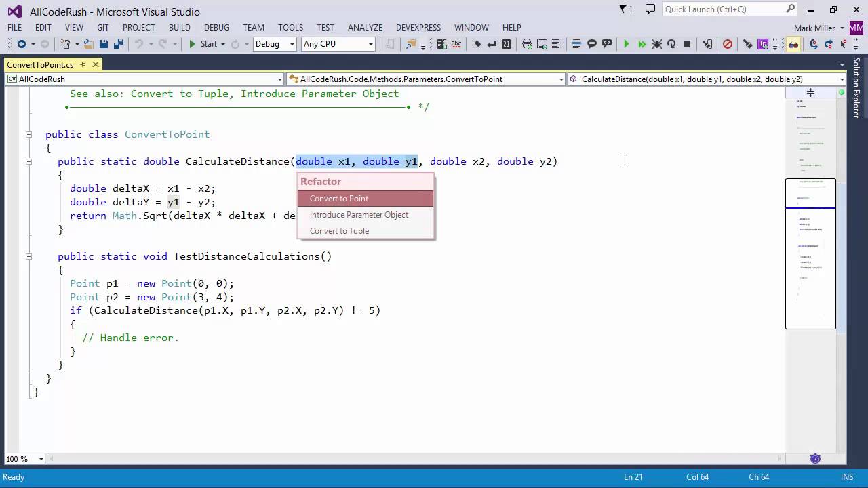
Task: Click the Navigate Backward arrow icon
Action: point(22,44)
